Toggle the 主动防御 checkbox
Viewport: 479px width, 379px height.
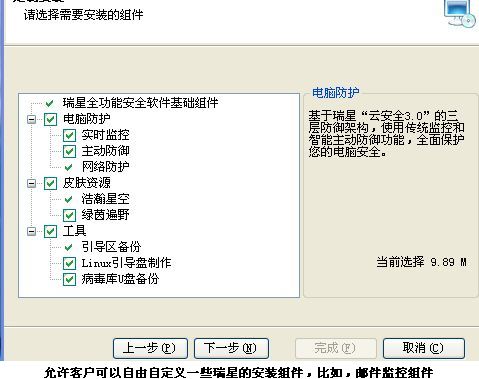pyautogui.click(x=69, y=151)
